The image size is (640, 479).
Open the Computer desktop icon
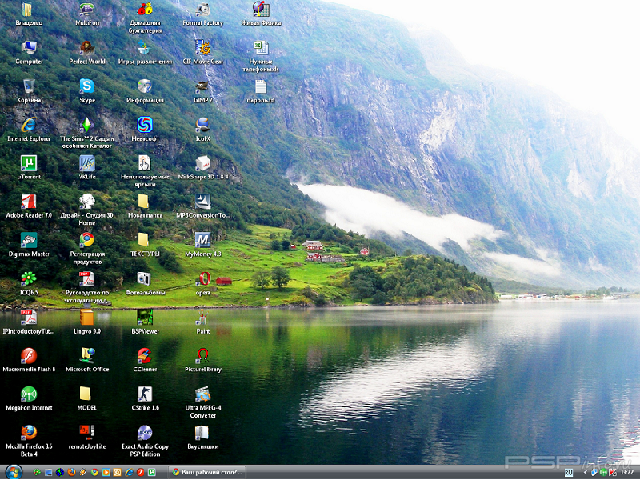[28, 48]
